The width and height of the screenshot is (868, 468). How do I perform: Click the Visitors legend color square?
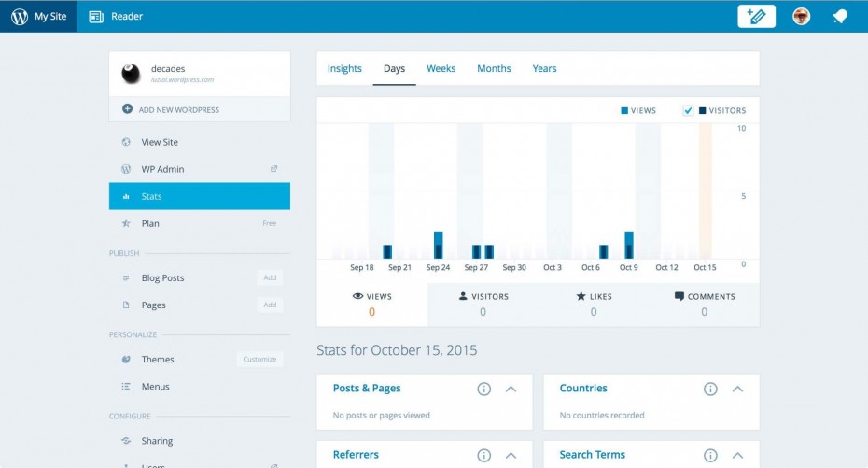click(x=703, y=111)
